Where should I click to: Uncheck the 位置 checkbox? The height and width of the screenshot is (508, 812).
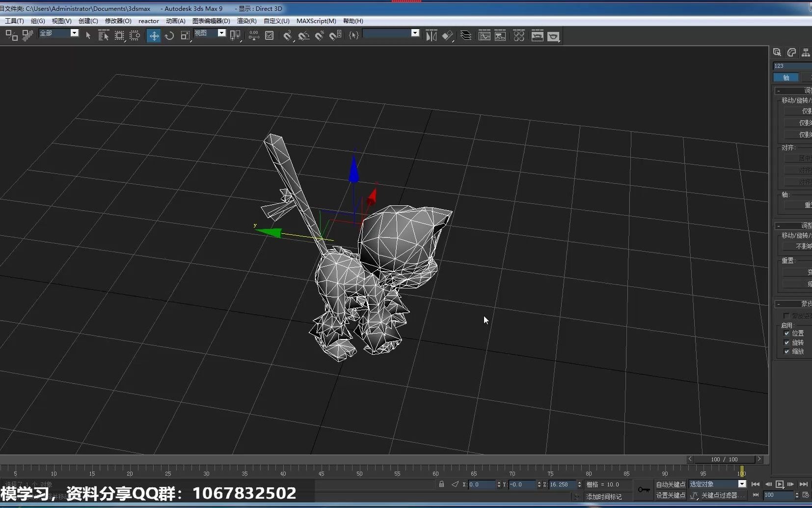pyautogui.click(x=786, y=334)
